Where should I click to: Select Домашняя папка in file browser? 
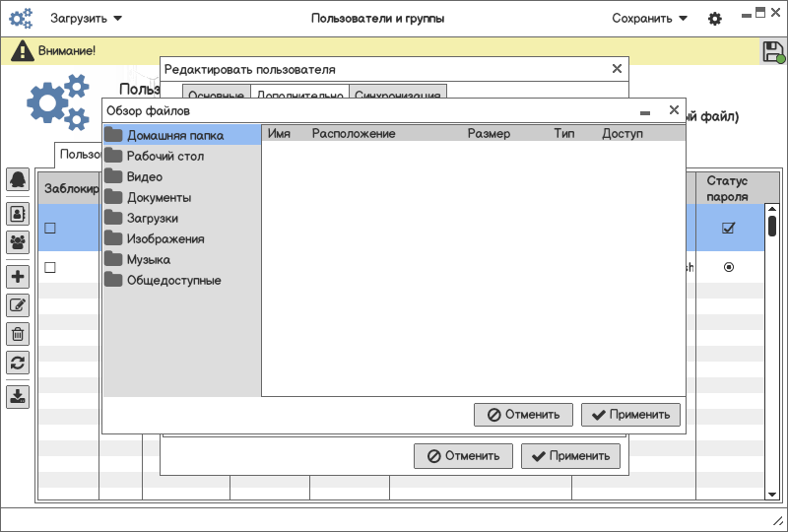coord(182,135)
